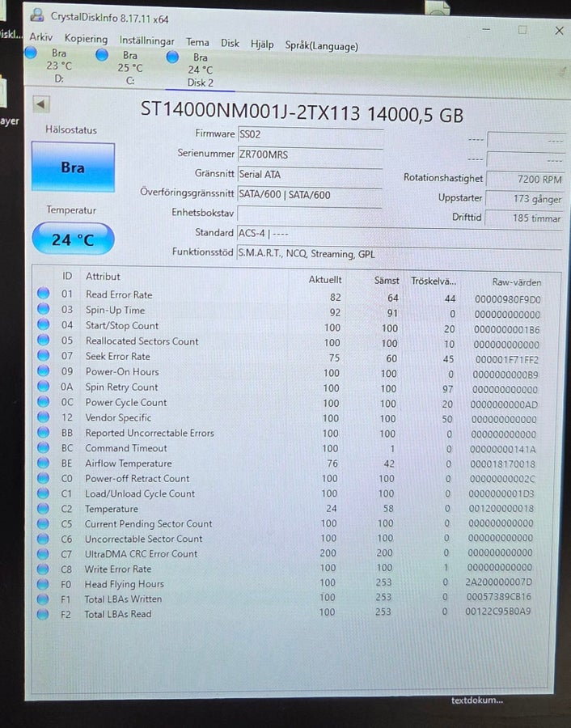
Task: Click the blue status circle for drive C:
Action: [102, 55]
